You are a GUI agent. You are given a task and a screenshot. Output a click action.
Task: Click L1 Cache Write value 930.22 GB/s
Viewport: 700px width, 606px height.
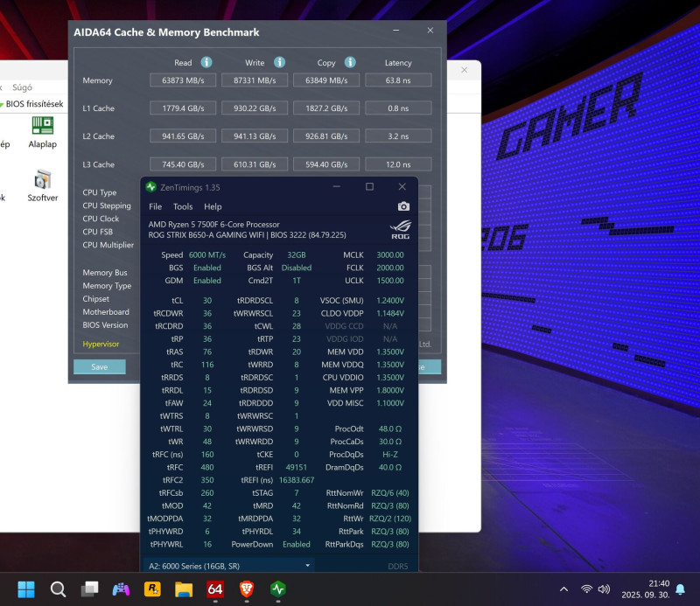tap(255, 108)
